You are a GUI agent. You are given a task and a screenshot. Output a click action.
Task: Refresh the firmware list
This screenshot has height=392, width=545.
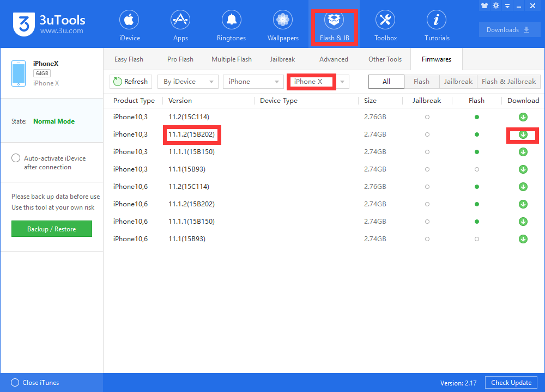[x=131, y=82]
